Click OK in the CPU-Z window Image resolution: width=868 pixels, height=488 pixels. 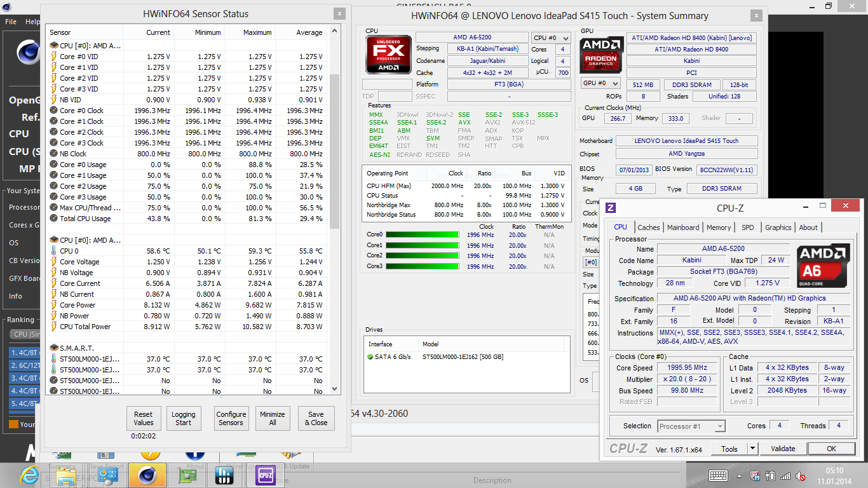(831, 449)
